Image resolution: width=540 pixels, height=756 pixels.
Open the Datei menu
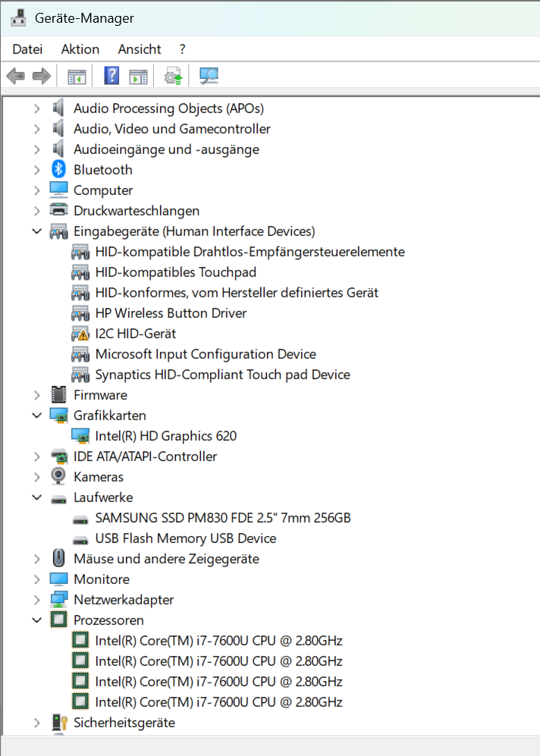pyautogui.click(x=27, y=49)
